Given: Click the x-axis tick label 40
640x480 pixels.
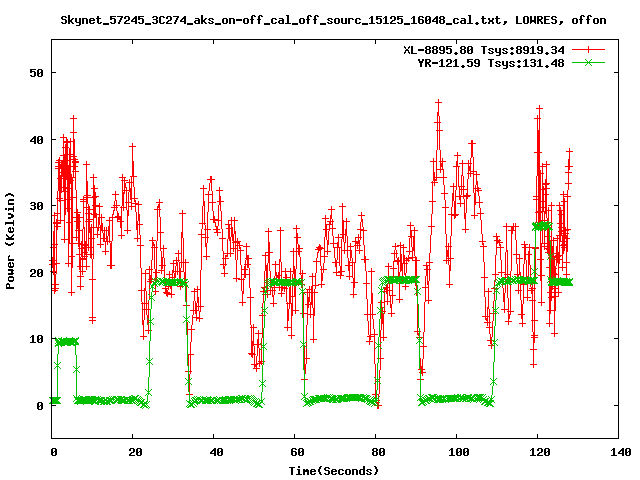Looking at the screenshot, I should (216, 452).
